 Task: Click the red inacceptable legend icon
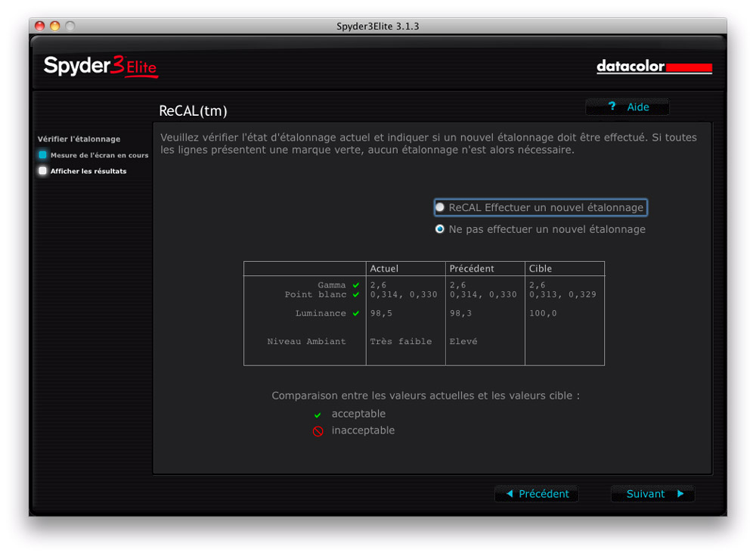pos(318,431)
